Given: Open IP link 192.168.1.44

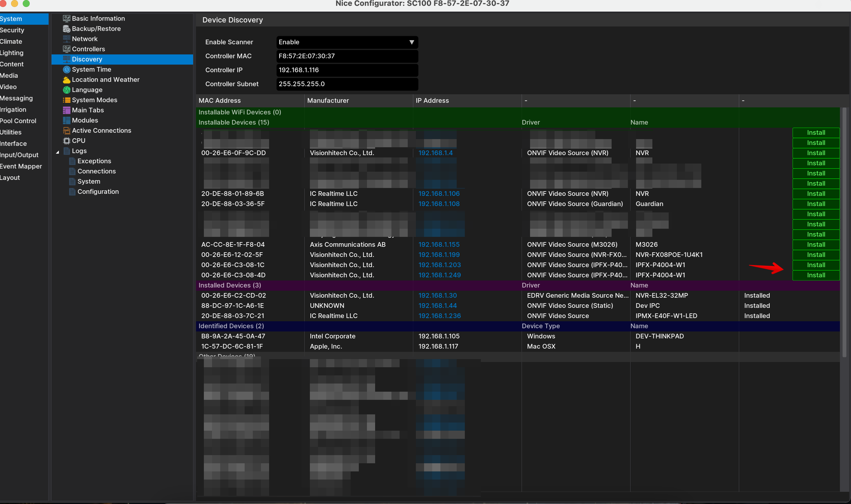Looking at the screenshot, I should 437,306.
